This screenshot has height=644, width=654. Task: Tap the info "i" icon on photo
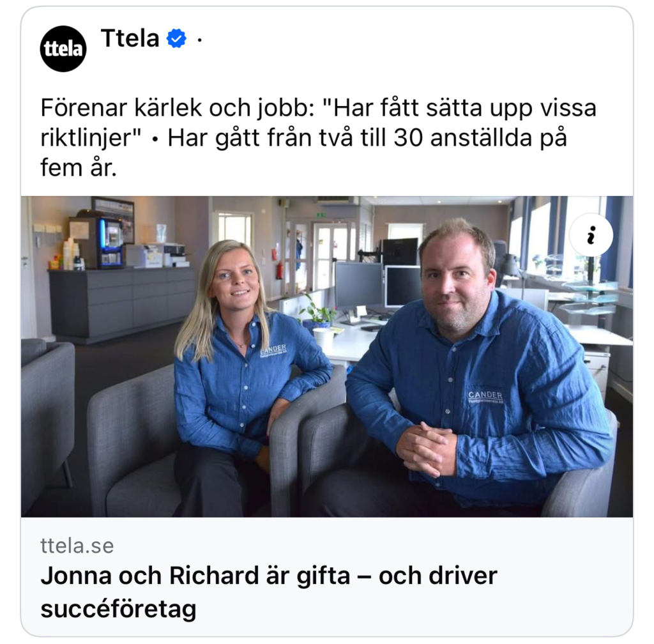591,235
